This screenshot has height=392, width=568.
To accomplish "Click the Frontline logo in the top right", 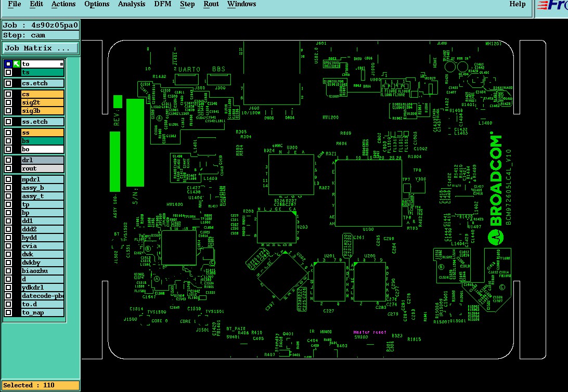I will tap(552, 5).
